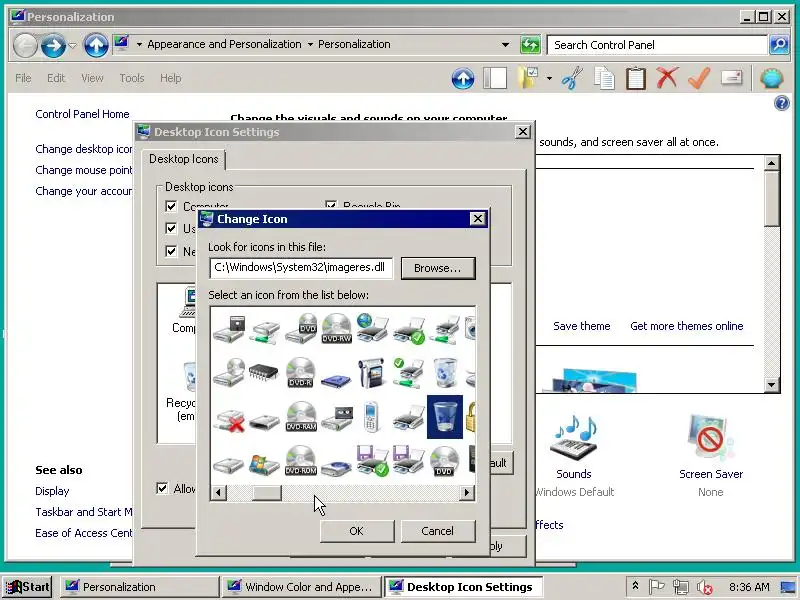Screen dimensions: 800x600
Task: Toggle the preview pane toolbar icon
Action: pos(495,79)
